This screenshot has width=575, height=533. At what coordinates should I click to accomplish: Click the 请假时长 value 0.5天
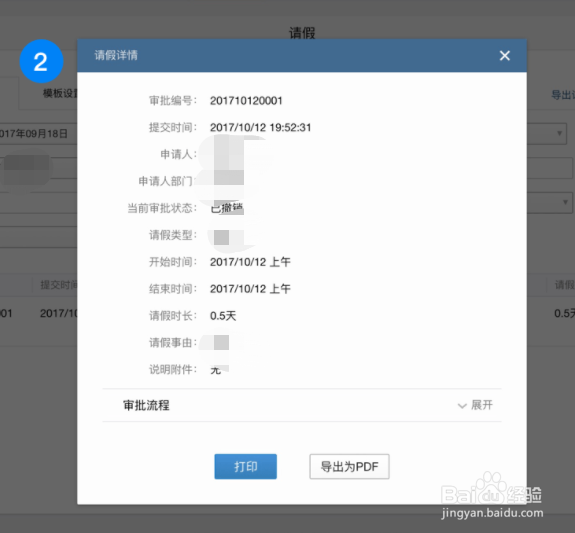[223, 315]
